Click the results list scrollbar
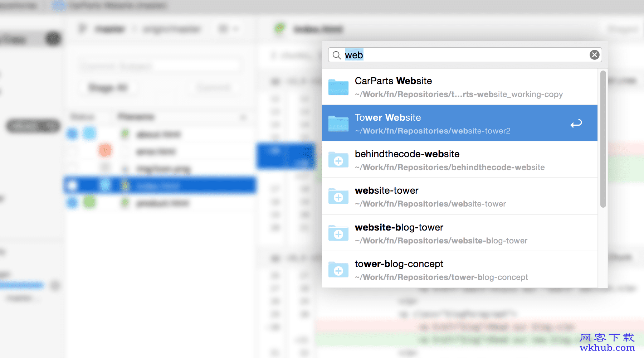This screenshot has width=644, height=358. 603,139
